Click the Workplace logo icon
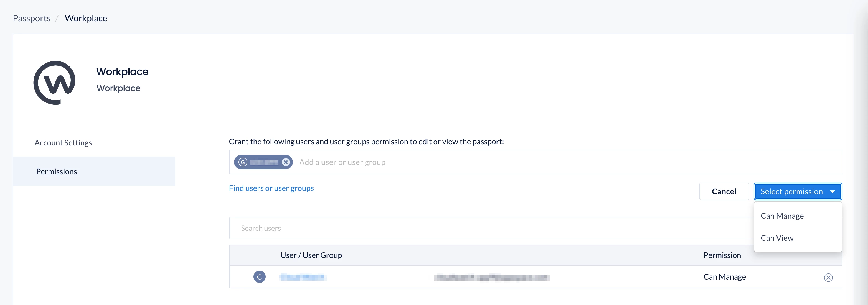The height and width of the screenshot is (305, 868). coord(54,83)
